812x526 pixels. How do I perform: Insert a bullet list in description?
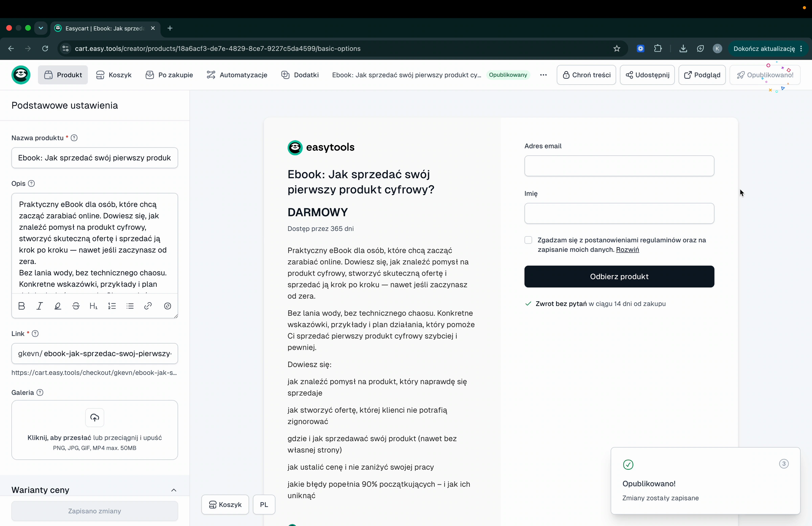(x=130, y=306)
